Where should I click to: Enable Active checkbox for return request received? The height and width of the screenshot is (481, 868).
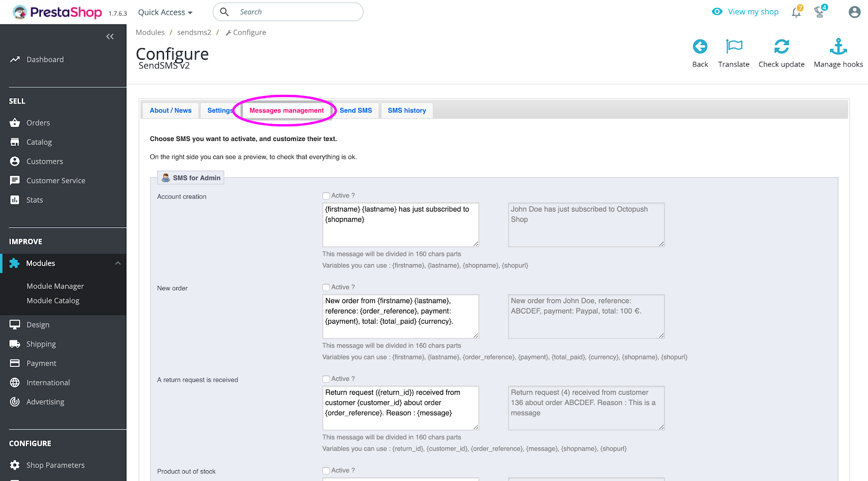pyautogui.click(x=326, y=379)
